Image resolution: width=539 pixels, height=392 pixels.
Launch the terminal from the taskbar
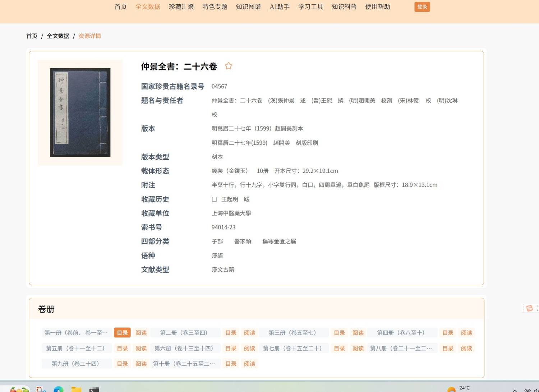click(93, 390)
